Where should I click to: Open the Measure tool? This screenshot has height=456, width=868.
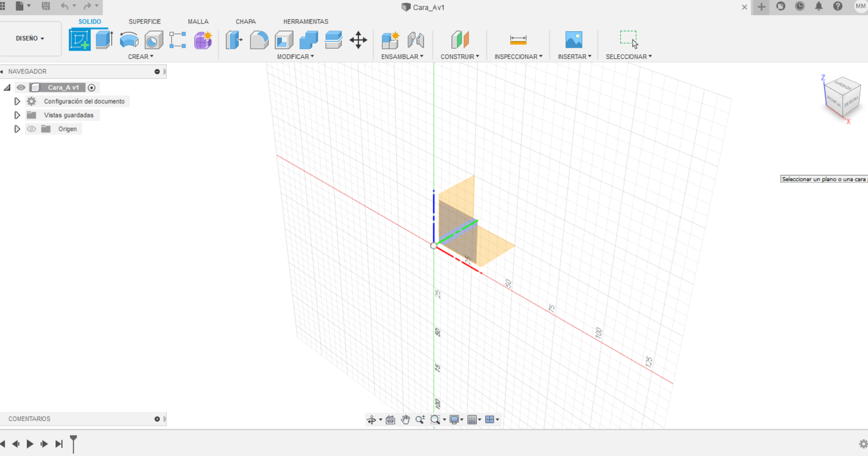518,40
